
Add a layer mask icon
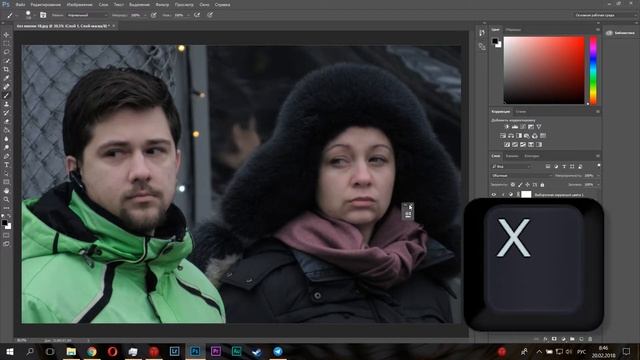click(554, 339)
